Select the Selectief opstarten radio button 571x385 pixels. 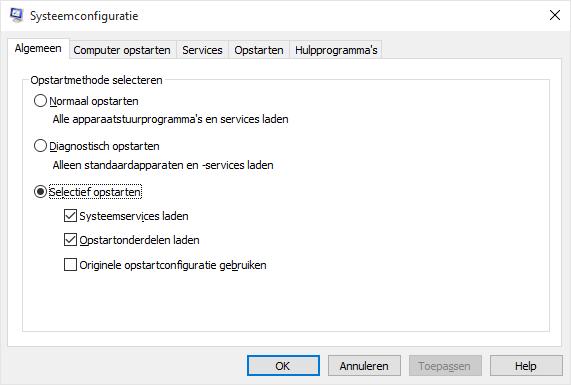pyautogui.click(x=40, y=192)
